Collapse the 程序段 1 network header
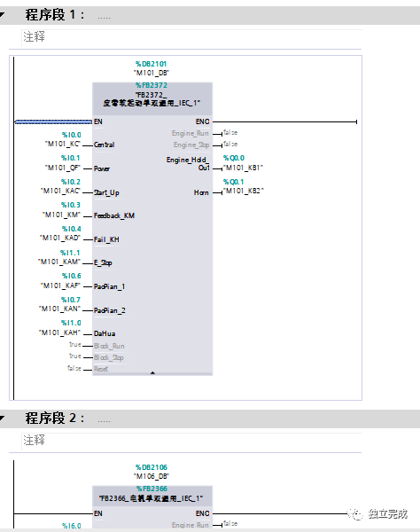420x532 pixels. 2,14
